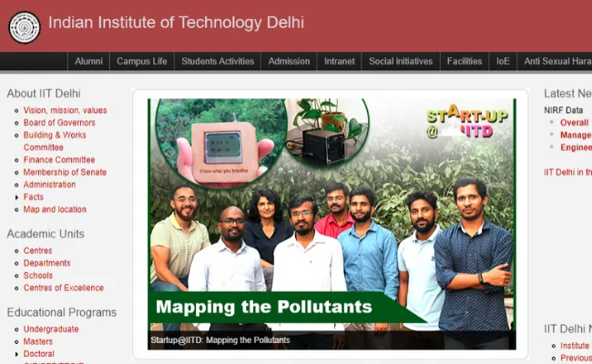Click the START-UP @IITD badge graphic
Image resolution: width=592 pixels, height=364 pixels.
467,121
